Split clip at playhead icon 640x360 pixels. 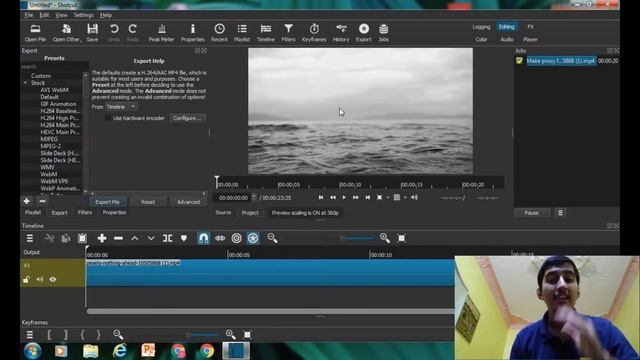[x=167, y=238]
